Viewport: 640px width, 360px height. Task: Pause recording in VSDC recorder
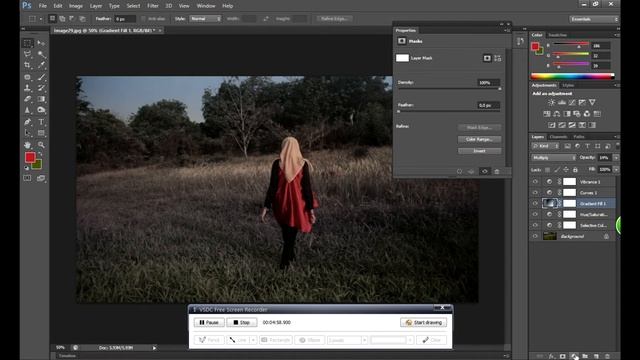pos(209,322)
